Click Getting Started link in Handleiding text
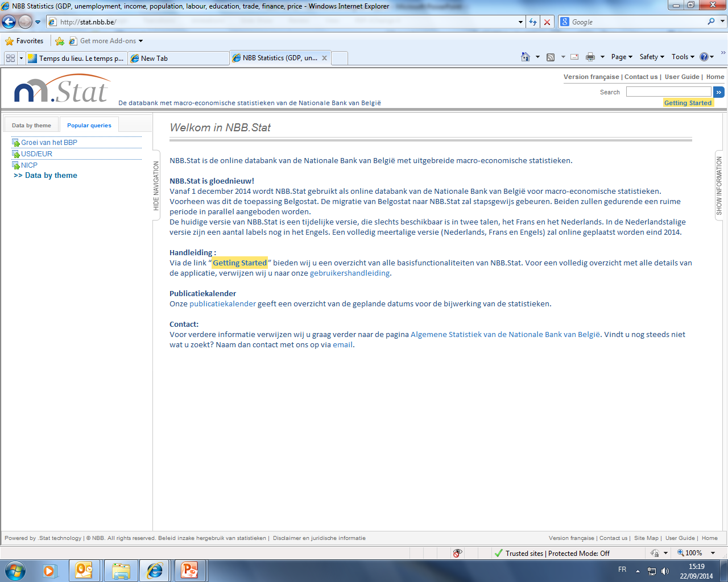 (x=239, y=263)
